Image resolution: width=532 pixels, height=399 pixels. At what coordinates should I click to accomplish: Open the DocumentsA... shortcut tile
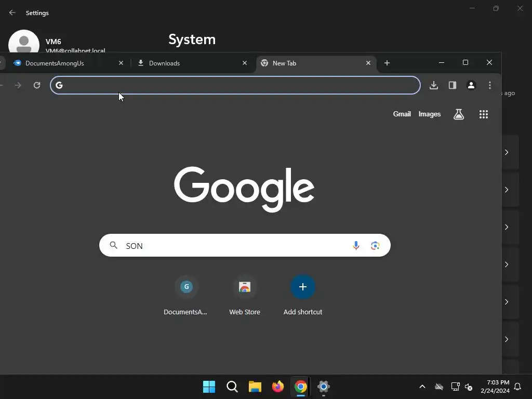[x=185, y=295]
